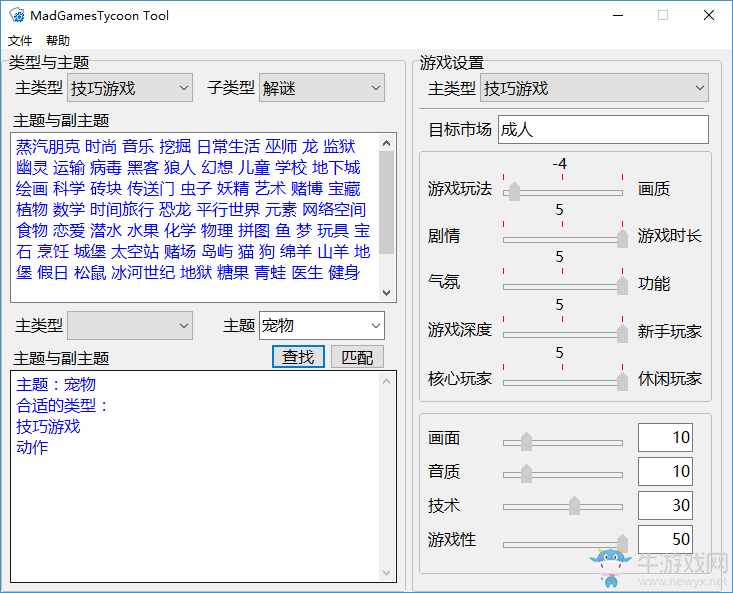Minimize the MadGamesTycoon Tool window
The height and width of the screenshot is (593, 733).
(618, 15)
